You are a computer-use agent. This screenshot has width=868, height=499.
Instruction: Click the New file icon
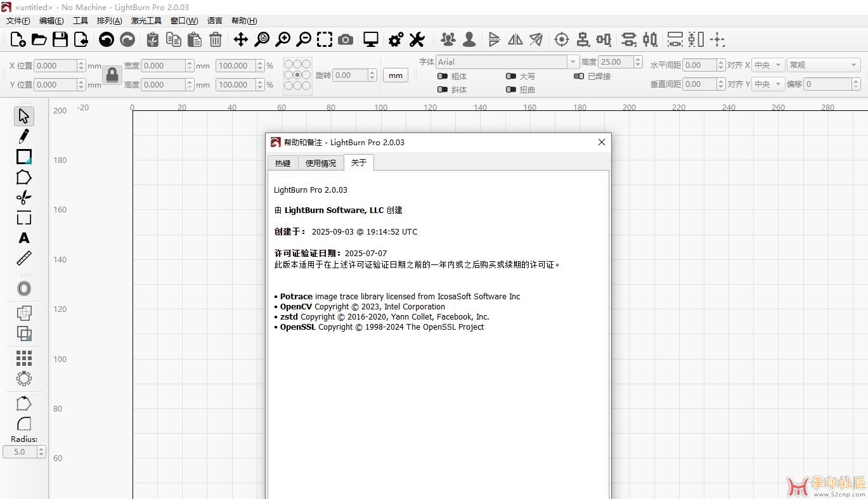coord(18,40)
